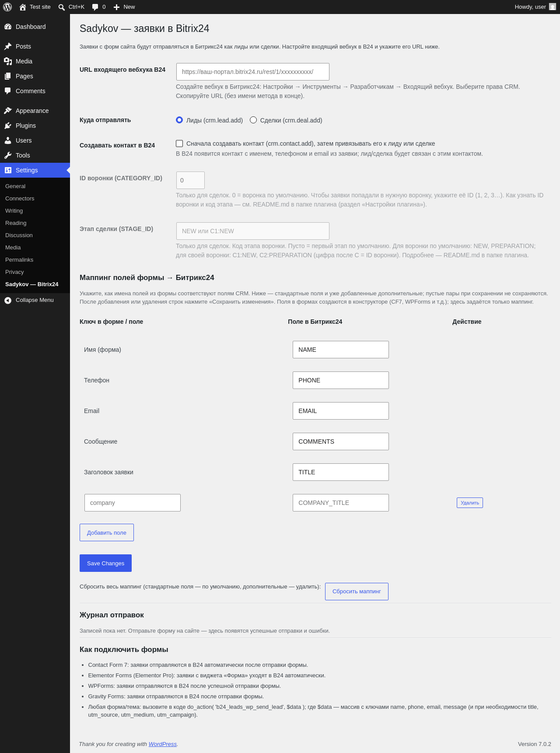Open Permalinks settings submenu
The width and height of the screenshot is (560, 753).
coord(19,260)
